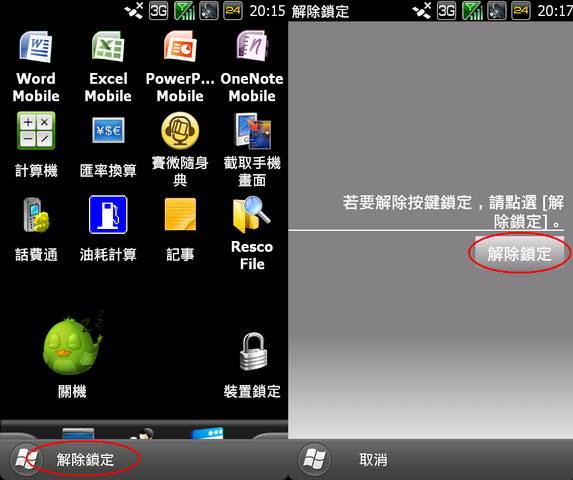This screenshot has height=480, width=573.
Task: Launch 賽微隨身典 dictionary app
Action: coord(180,149)
